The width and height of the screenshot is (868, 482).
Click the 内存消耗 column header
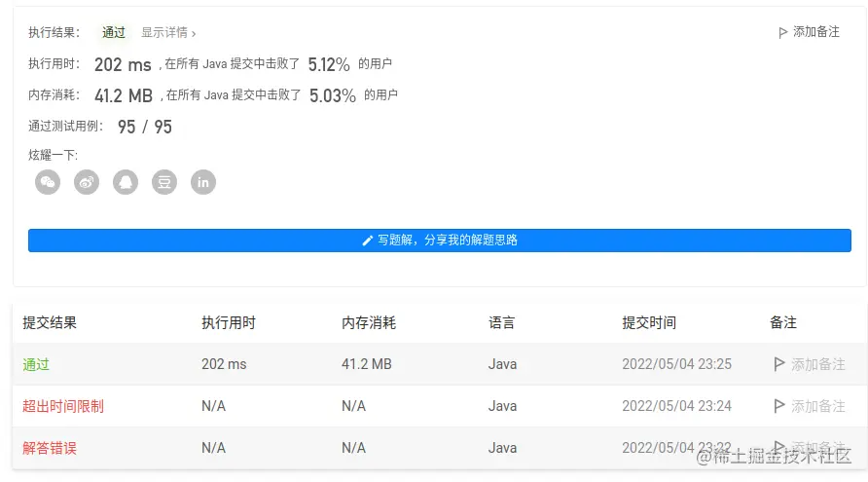tap(369, 322)
